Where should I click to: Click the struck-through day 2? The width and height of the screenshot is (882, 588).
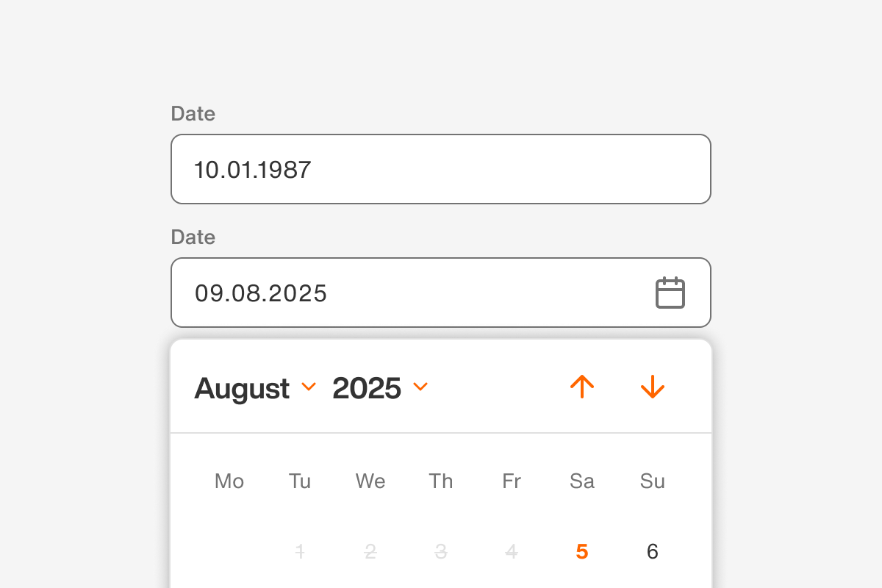[x=370, y=551]
